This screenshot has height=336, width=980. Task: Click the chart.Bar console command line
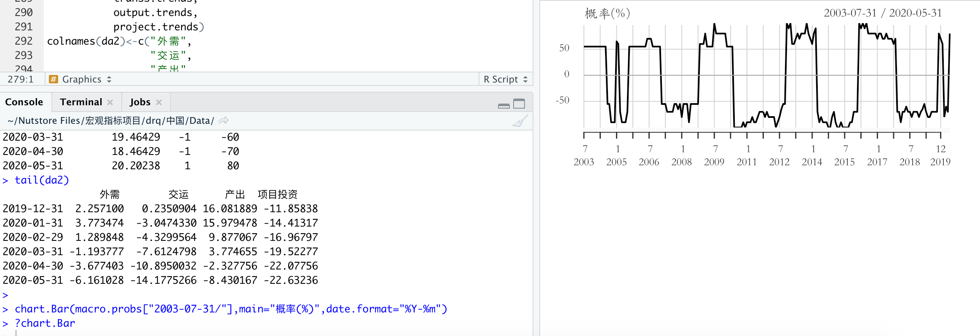click(231, 309)
